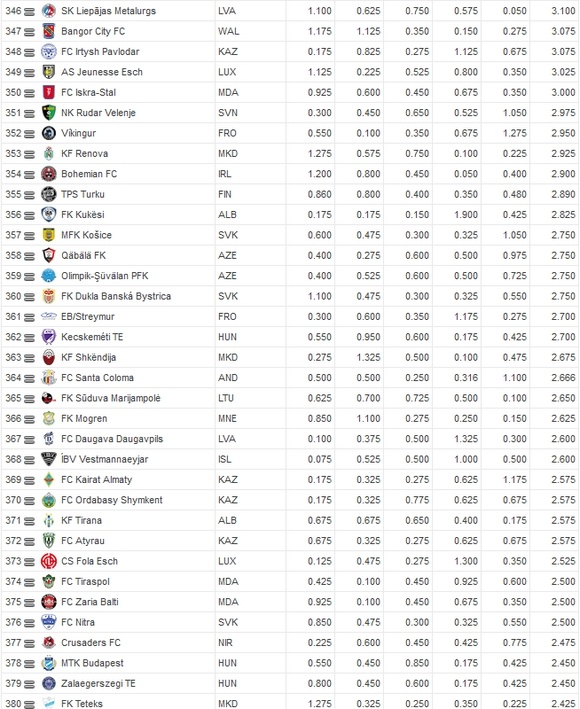Open FK Sūduva Marijampolė team link
Viewport: 580px width, 709px height.
111,398
